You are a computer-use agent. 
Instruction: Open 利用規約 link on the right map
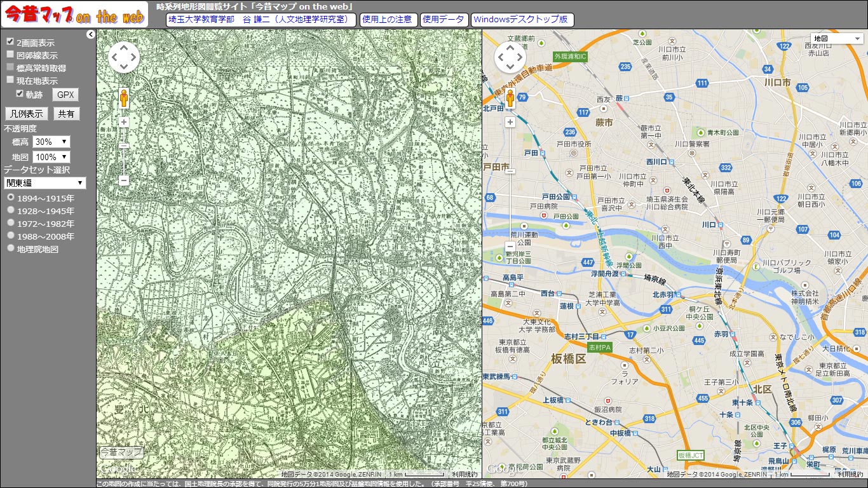(x=850, y=474)
